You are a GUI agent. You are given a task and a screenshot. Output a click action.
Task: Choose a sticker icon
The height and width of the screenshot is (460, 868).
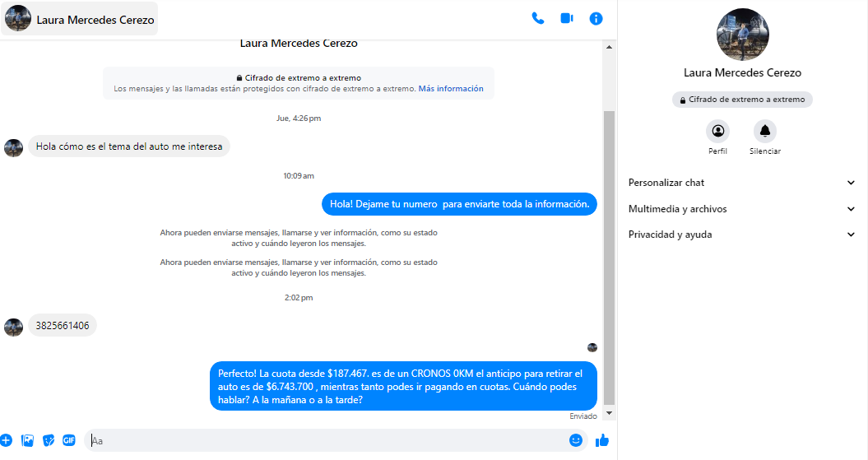coord(49,440)
